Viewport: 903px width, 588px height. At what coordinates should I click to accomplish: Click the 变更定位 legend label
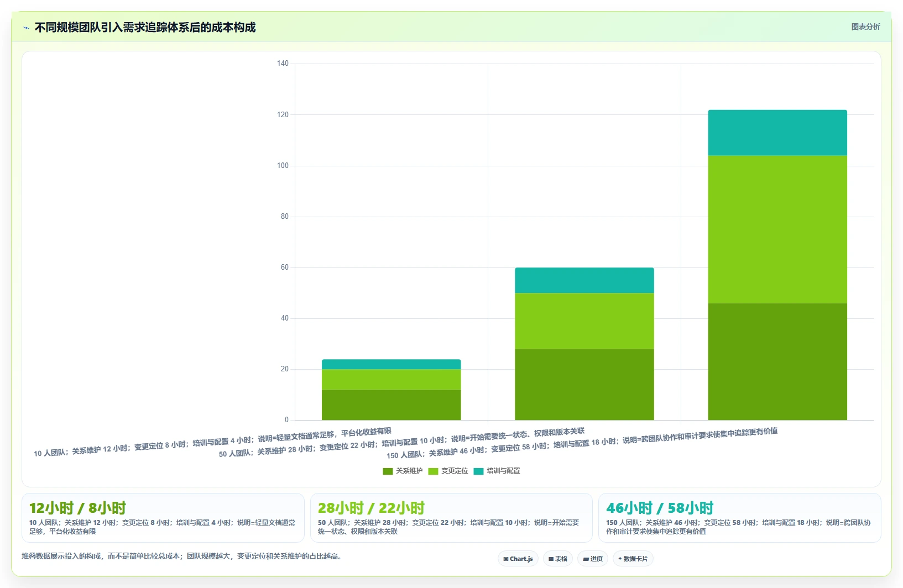click(455, 471)
